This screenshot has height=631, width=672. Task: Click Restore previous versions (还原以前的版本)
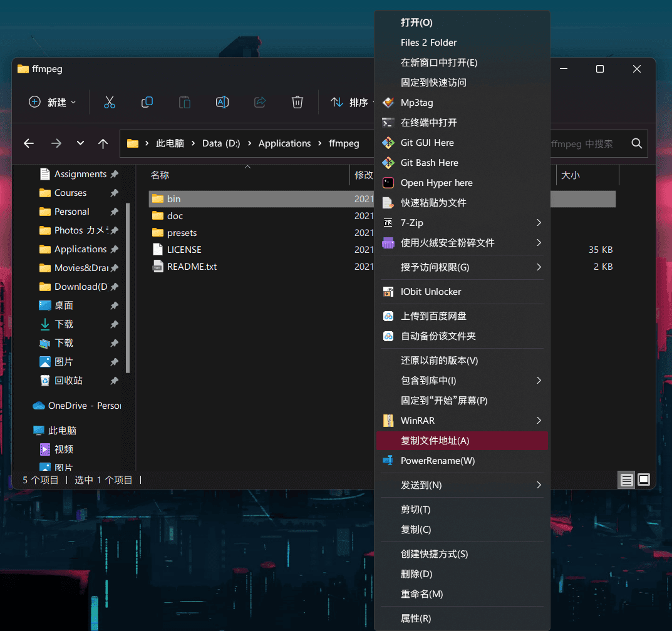(x=462, y=361)
